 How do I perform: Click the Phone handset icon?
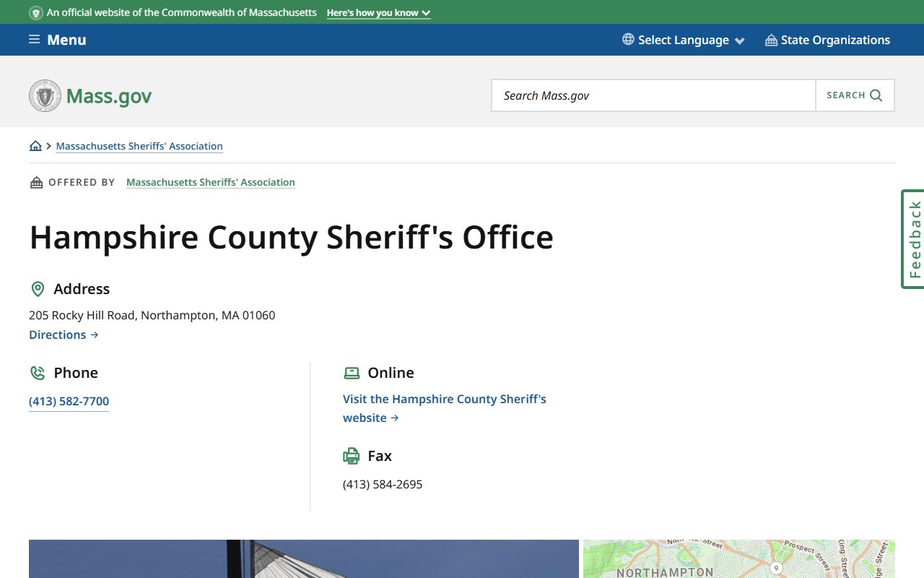coord(38,373)
